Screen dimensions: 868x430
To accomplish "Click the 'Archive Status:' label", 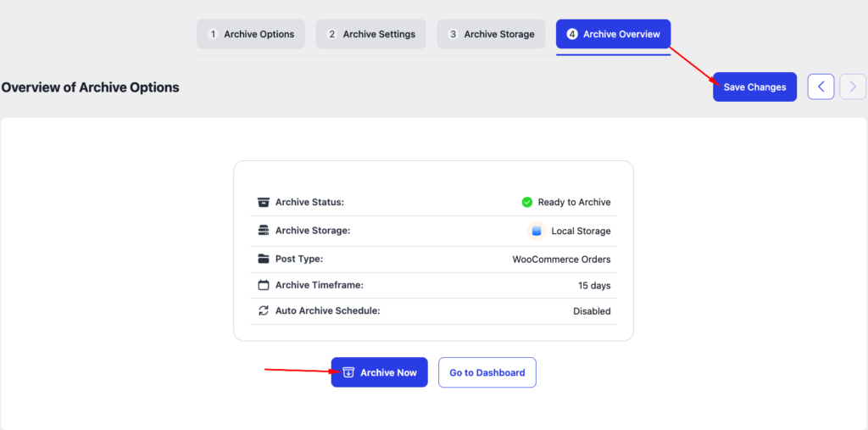I will click(310, 202).
